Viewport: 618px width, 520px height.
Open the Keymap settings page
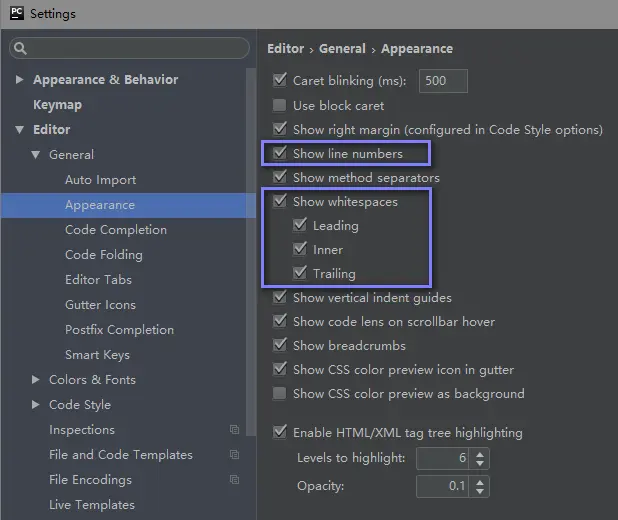click(58, 105)
